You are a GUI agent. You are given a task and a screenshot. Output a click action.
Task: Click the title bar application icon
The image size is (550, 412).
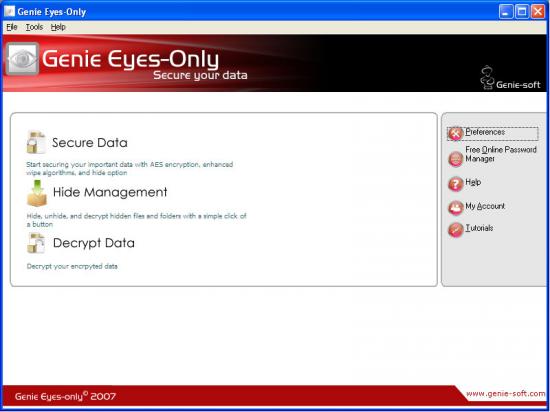pyautogui.click(x=9, y=12)
